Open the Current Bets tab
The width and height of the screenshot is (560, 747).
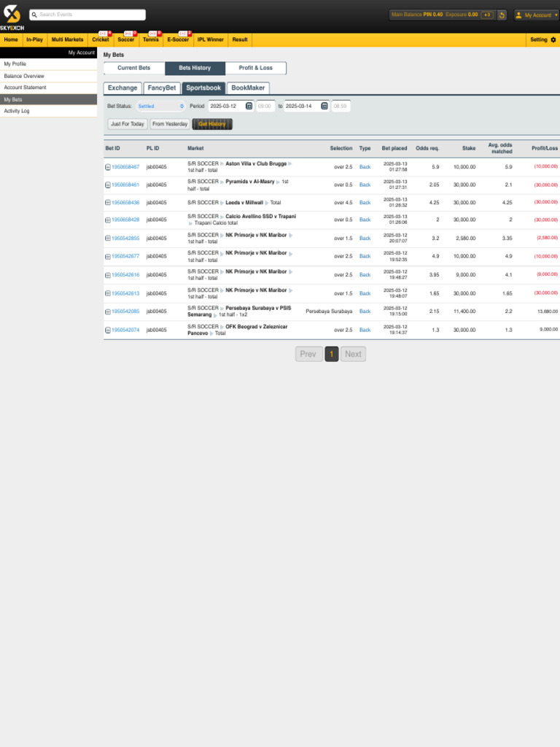134,68
